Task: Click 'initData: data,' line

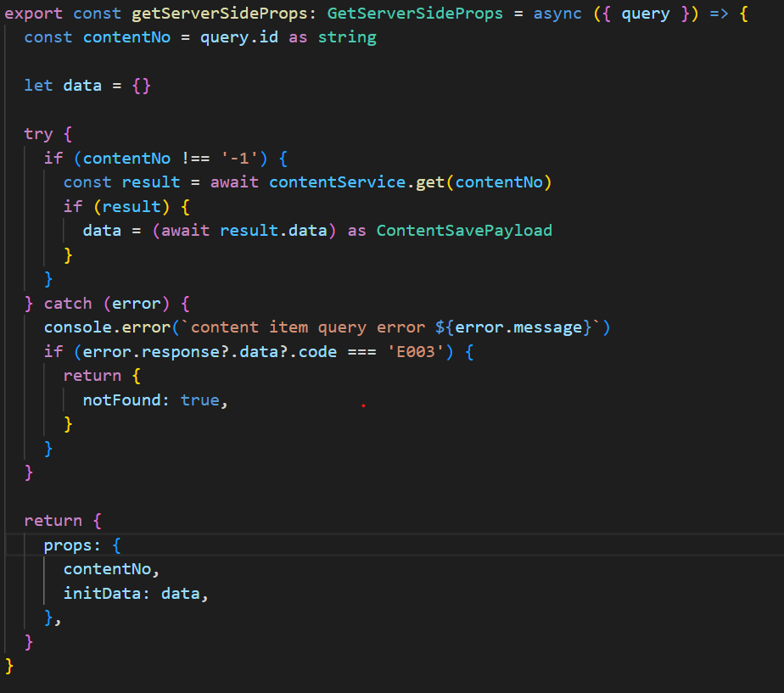Action: [136, 594]
